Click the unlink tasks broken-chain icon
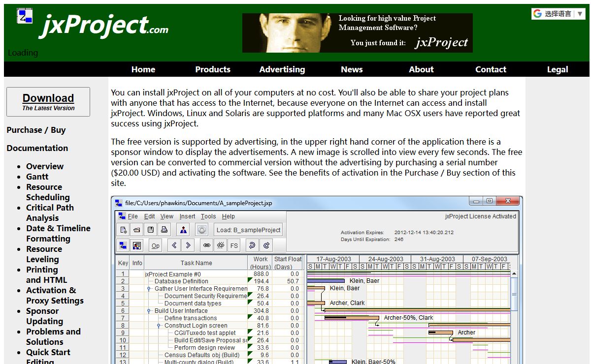This screenshot has width=591, height=364. (221, 245)
